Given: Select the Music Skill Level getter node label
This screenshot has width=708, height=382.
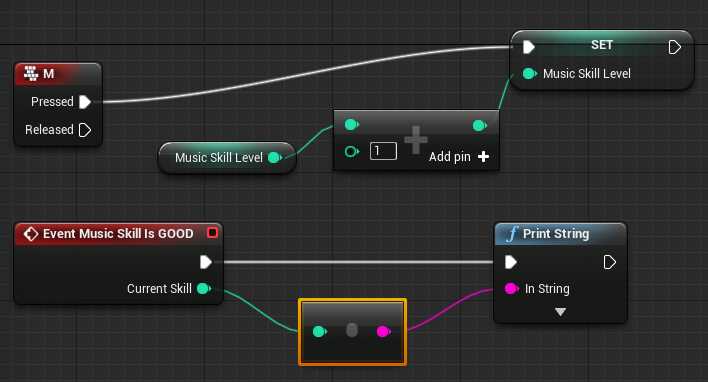Looking at the screenshot, I should pos(219,158).
